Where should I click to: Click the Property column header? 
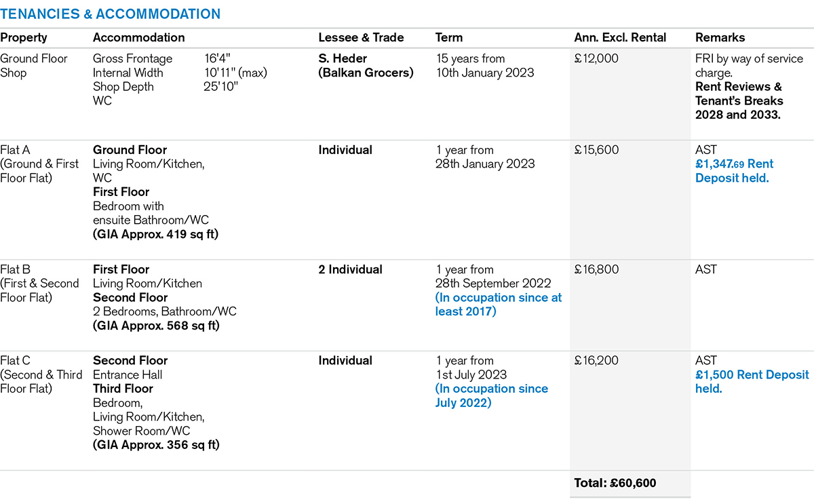[x=24, y=38]
